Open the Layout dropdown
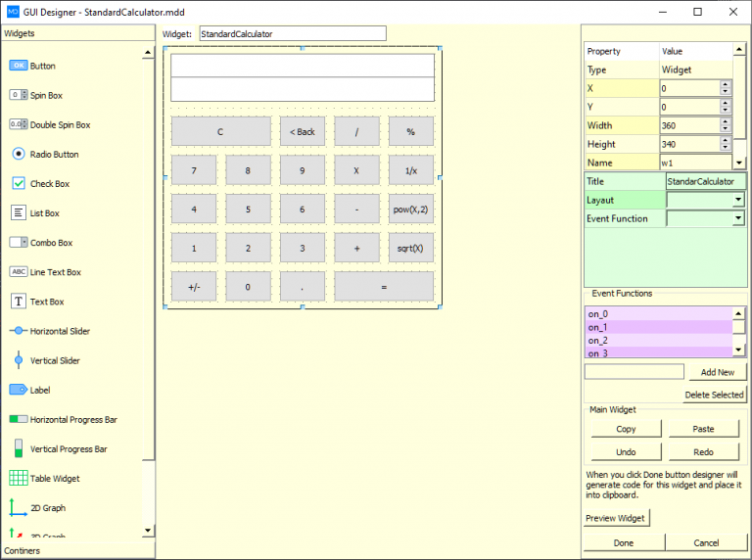Viewport: 752px width, 560px height. [x=738, y=200]
